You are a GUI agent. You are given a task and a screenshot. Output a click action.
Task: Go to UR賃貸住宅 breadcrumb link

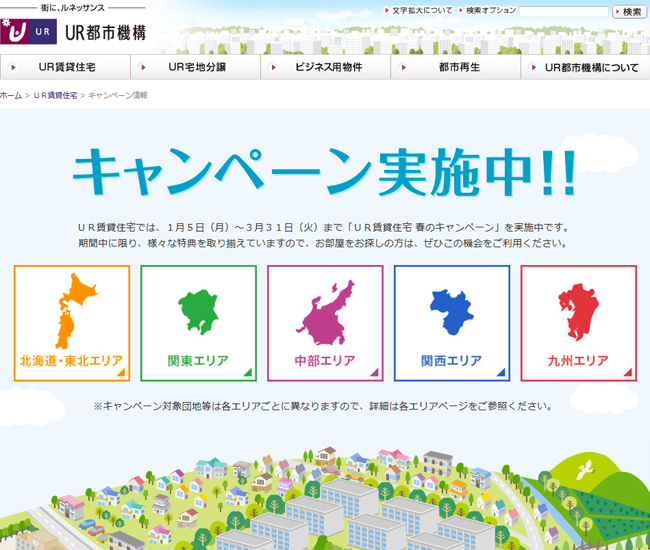(55, 95)
